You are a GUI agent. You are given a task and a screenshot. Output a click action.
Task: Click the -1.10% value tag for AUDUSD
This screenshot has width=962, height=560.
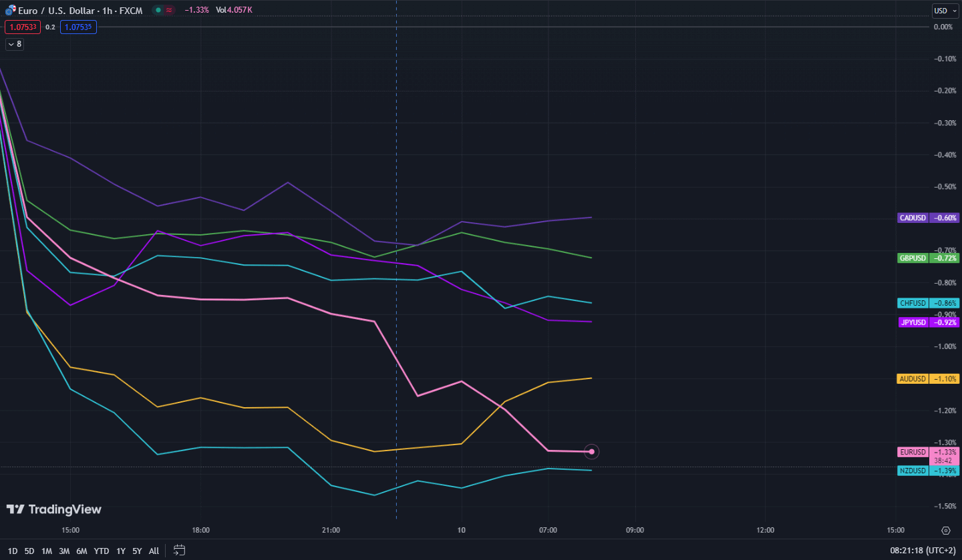945,378
